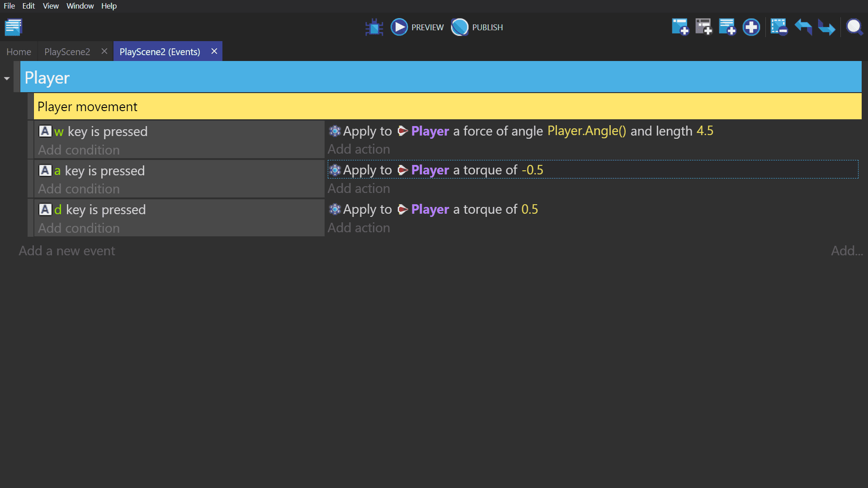Close the PlayScene2 (Events) tab
Screen dimensions: 868x488
click(x=214, y=52)
